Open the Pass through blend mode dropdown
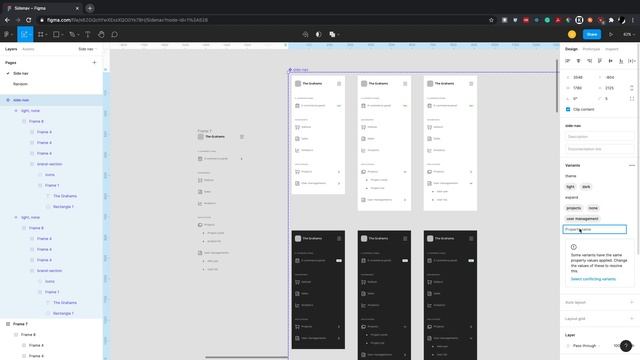Screen dimensions: 640x360 pyautogui.click(x=586, y=346)
